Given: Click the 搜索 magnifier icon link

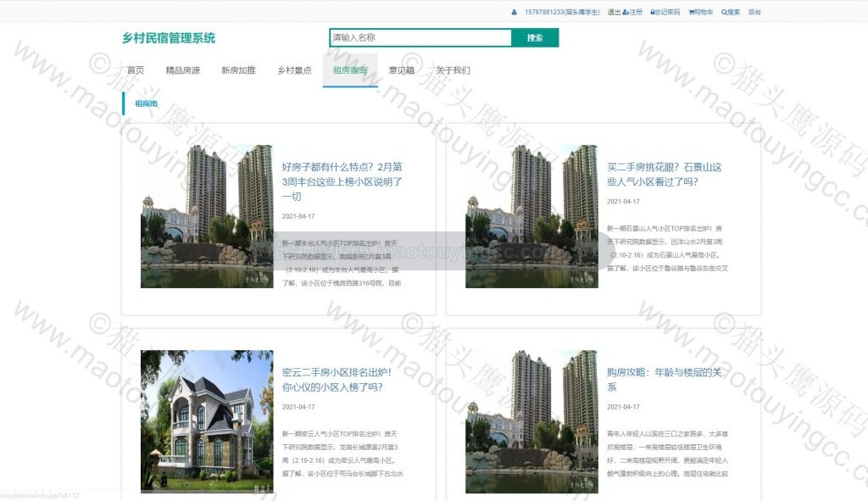Looking at the screenshot, I should click(x=730, y=12).
